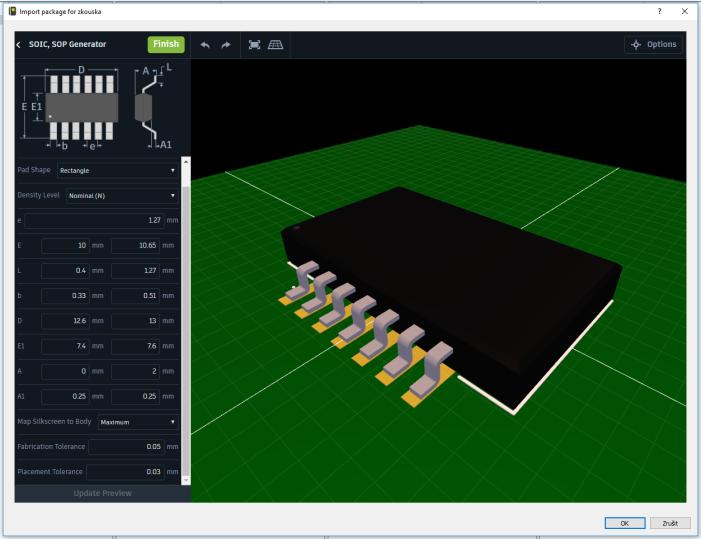Click the parameter list scroll up arrow
The image size is (701, 539).
(186, 161)
